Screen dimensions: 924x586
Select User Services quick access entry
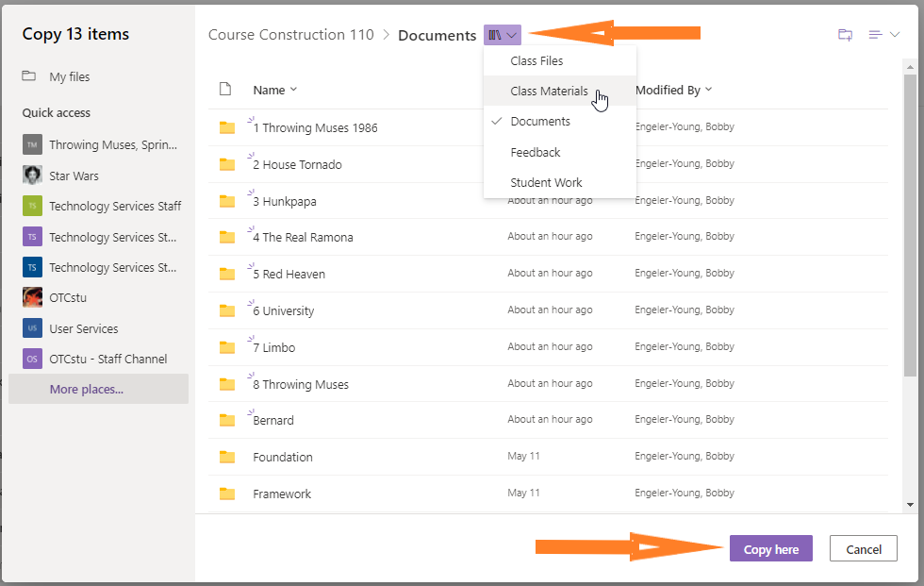[x=84, y=328]
